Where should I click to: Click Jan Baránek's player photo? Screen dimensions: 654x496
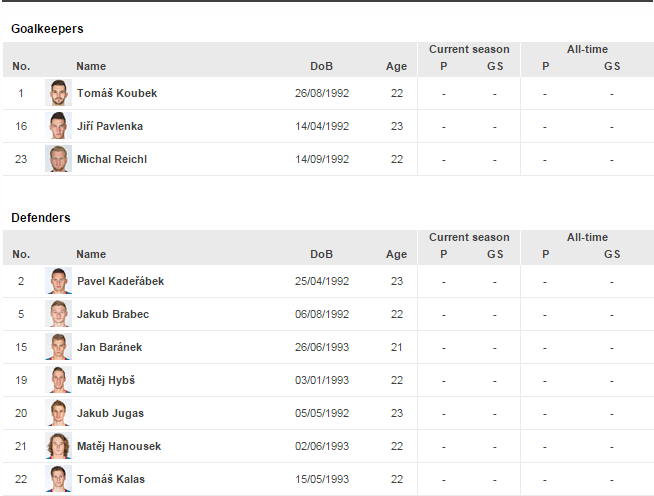click(x=58, y=347)
